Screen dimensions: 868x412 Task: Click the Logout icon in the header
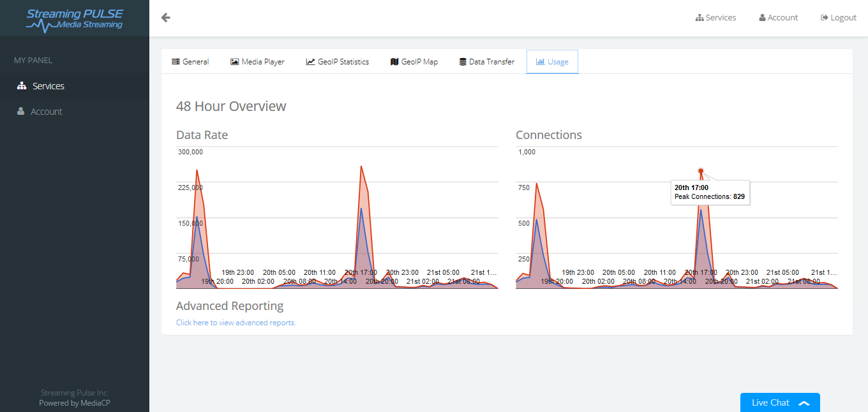click(825, 18)
